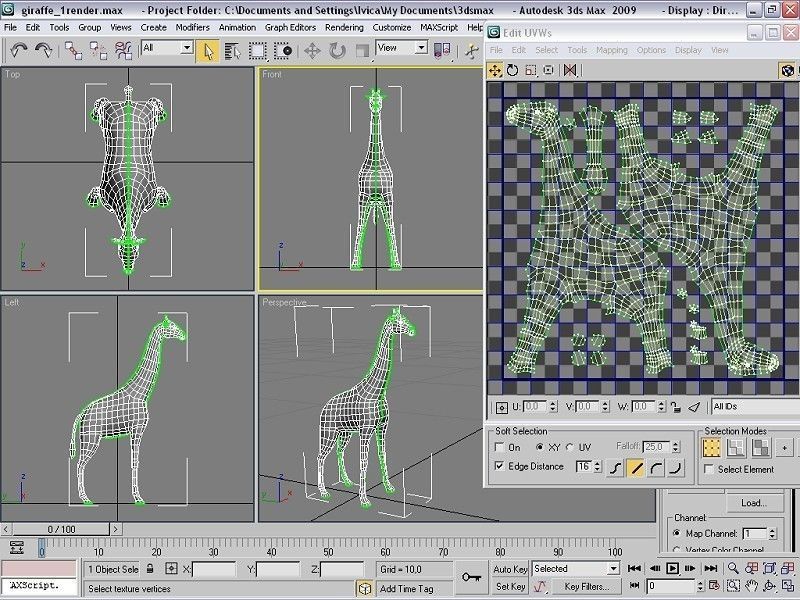The image size is (800, 600).
Task: Select Scale tool in Edit UVWs toolbar
Action: [x=531, y=70]
